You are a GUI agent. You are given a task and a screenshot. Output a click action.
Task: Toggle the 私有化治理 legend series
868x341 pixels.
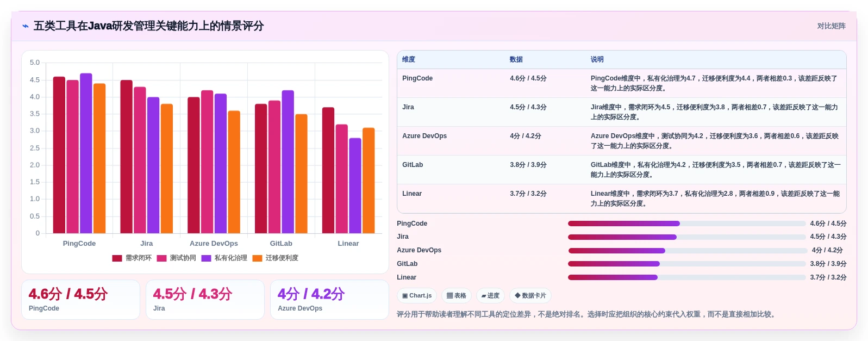point(224,258)
